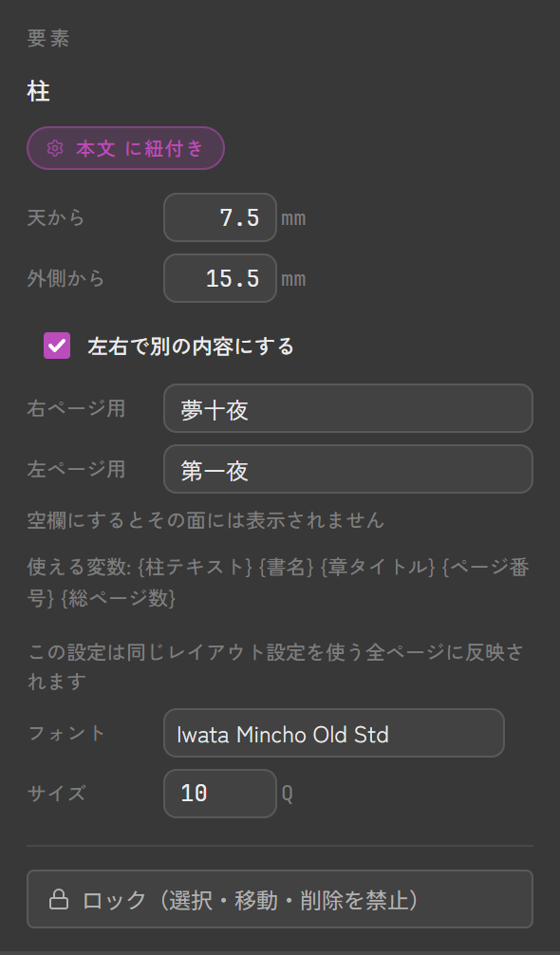
Task: Click the mm unit beside 外側から field
Action: pos(293,279)
